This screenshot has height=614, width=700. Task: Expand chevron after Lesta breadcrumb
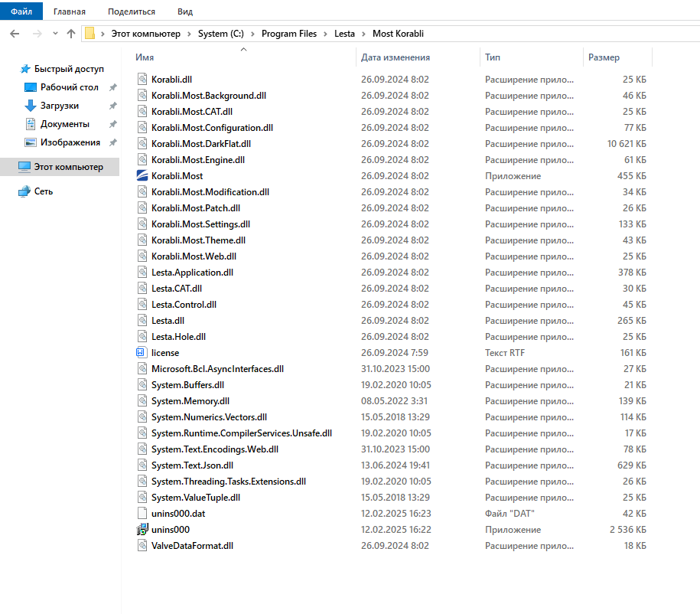[363, 34]
